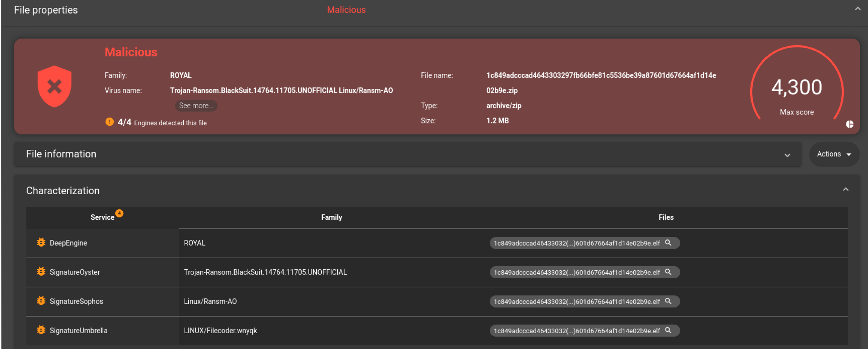868x349 pixels.
Task: Click magnifier icon in SignatureUmbrella file chip
Action: point(668,330)
